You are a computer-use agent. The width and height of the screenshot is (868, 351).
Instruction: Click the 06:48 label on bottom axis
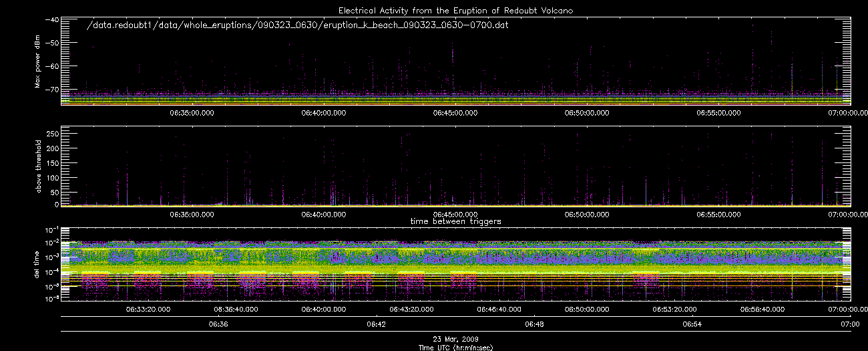tap(535, 324)
